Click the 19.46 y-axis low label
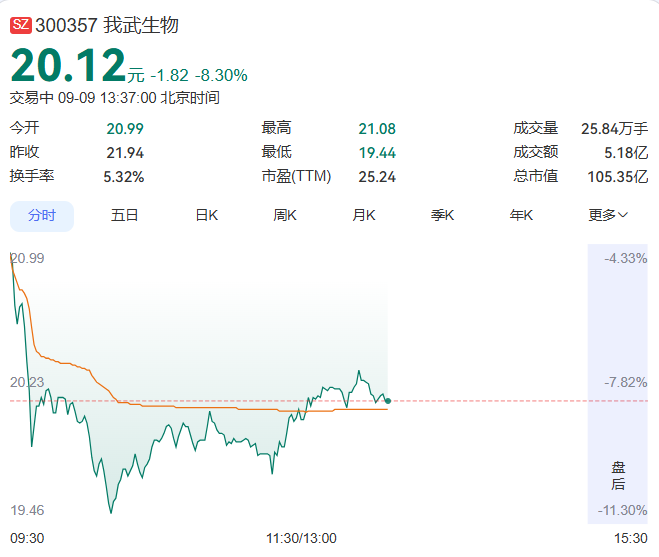This screenshot has height=557, width=659. (27, 510)
